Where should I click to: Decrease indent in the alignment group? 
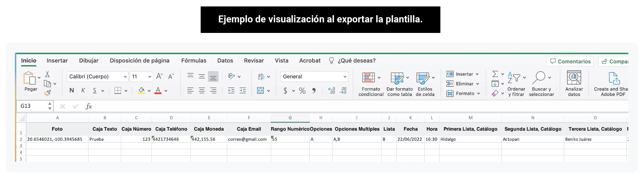(231, 91)
